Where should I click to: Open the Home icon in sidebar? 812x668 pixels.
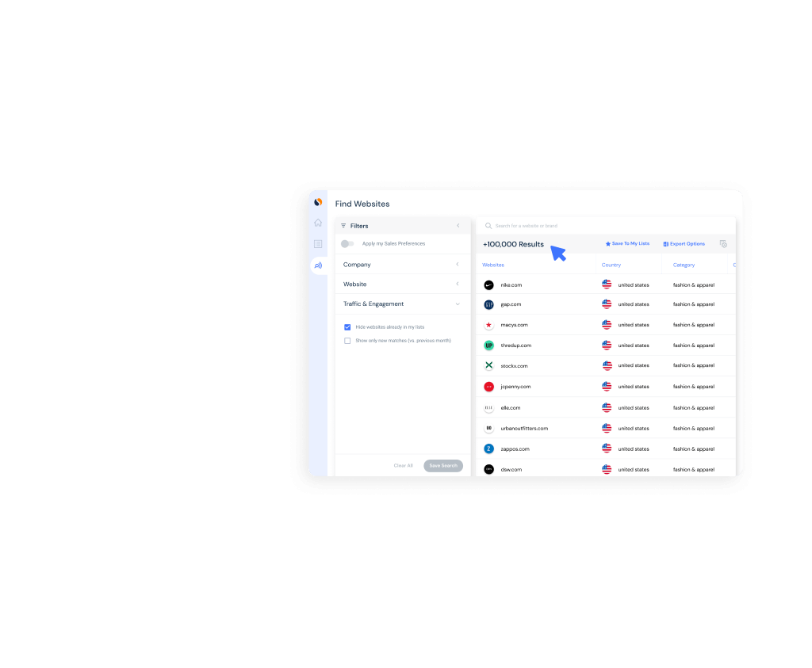[x=318, y=223]
